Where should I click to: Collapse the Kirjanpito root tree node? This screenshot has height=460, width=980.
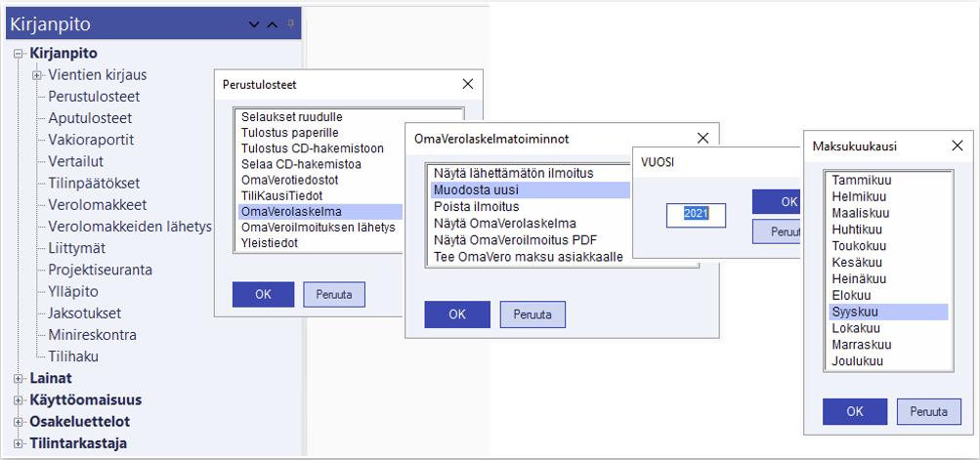[x=19, y=54]
